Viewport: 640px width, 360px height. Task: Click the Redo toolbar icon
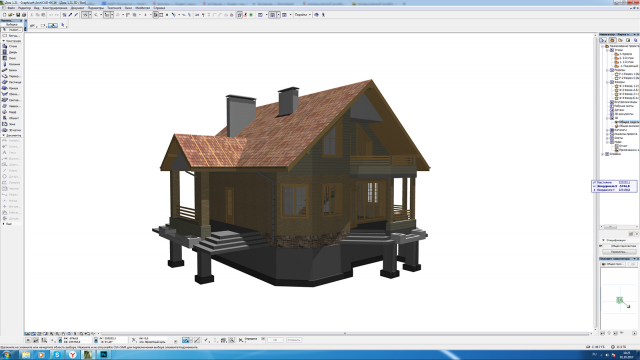coord(57,15)
